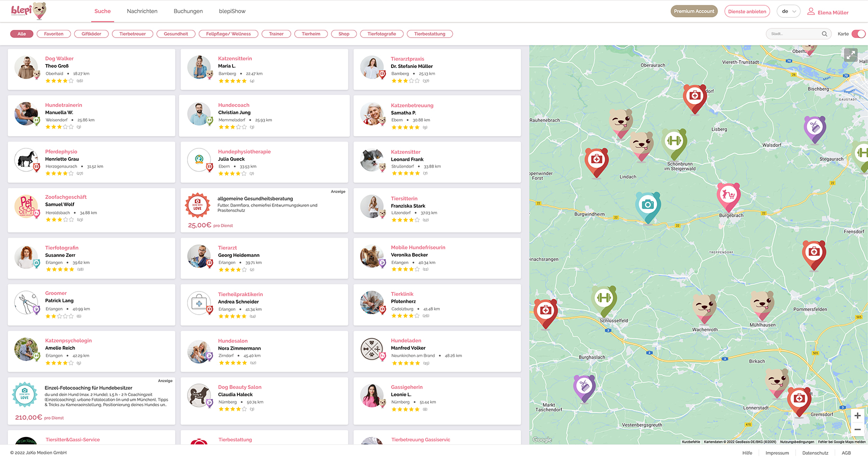Open the Impressum footer link

click(x=777, y=453)
